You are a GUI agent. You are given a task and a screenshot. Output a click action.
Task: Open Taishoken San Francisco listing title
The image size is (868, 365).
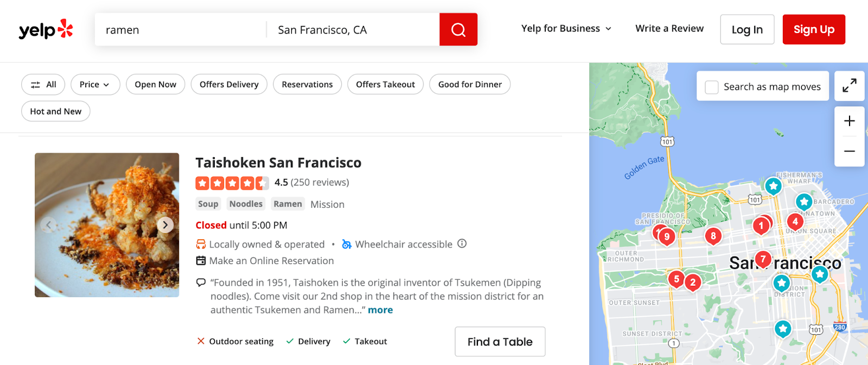(x=278, y=163)
